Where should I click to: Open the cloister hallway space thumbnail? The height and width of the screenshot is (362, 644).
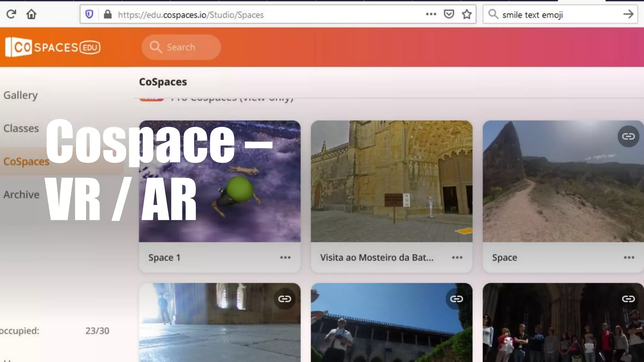(220, 322)
